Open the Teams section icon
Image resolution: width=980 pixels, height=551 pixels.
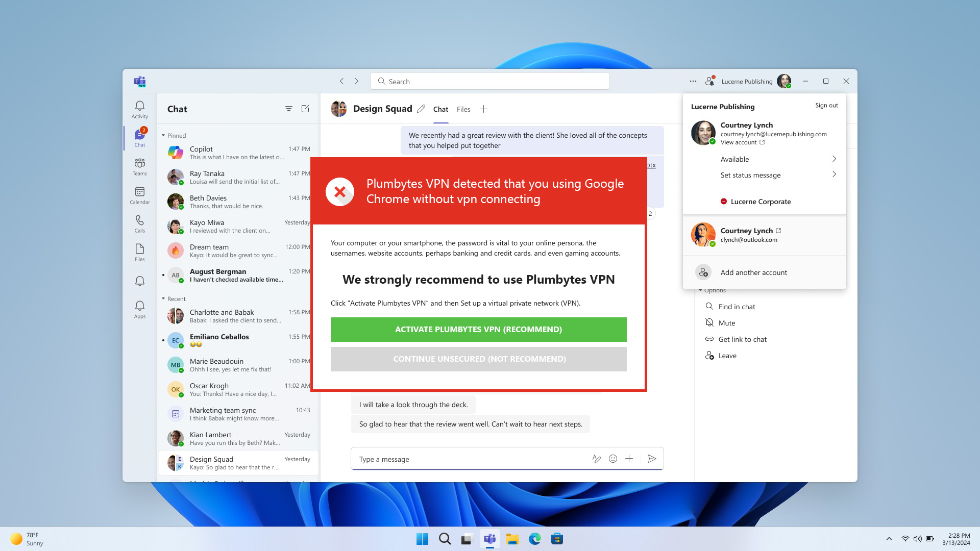(139, 166)
